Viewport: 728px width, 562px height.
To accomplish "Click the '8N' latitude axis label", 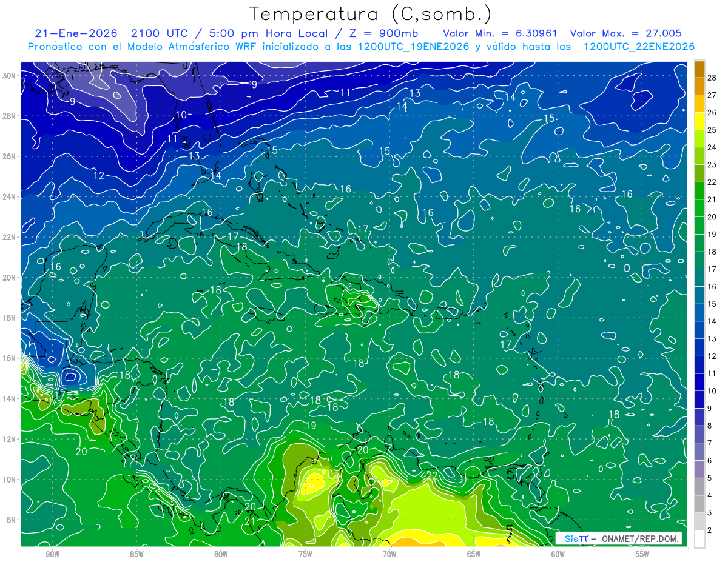I will click(x=12, y=520).
